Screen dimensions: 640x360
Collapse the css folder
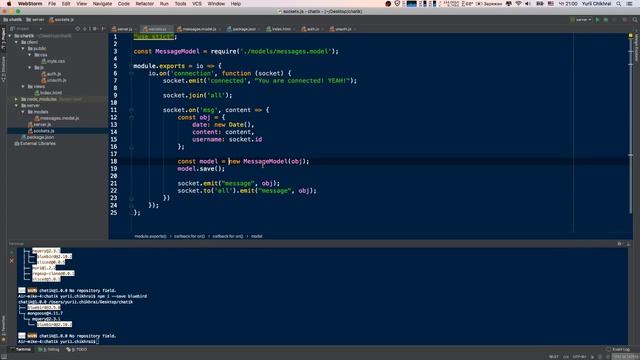click(x=30, y=55)
